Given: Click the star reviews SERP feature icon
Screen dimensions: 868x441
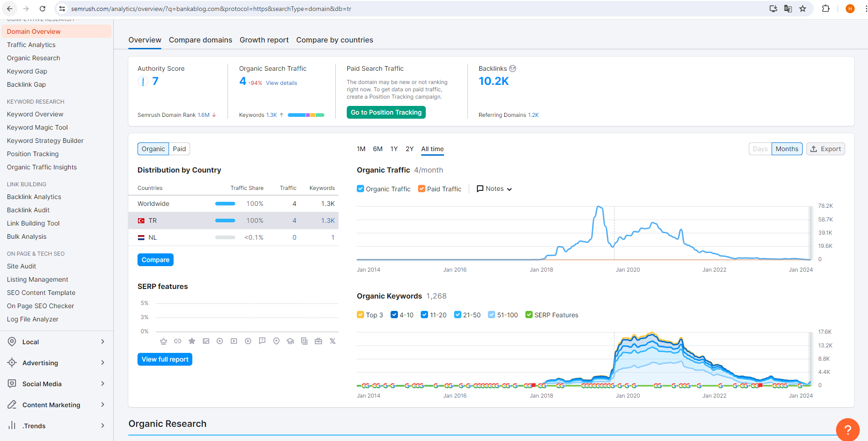Looking at the screenshot, I should click(x=192, y=341).
